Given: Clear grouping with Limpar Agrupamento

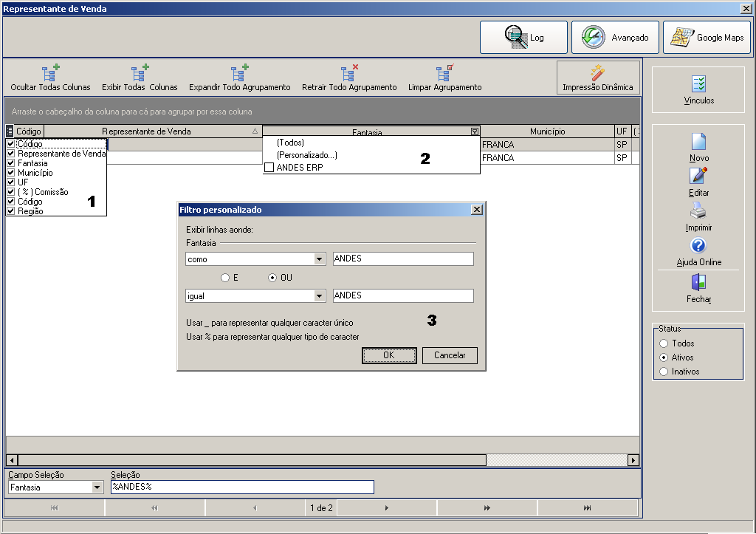Looking at the screenshot, I should 444,78.
